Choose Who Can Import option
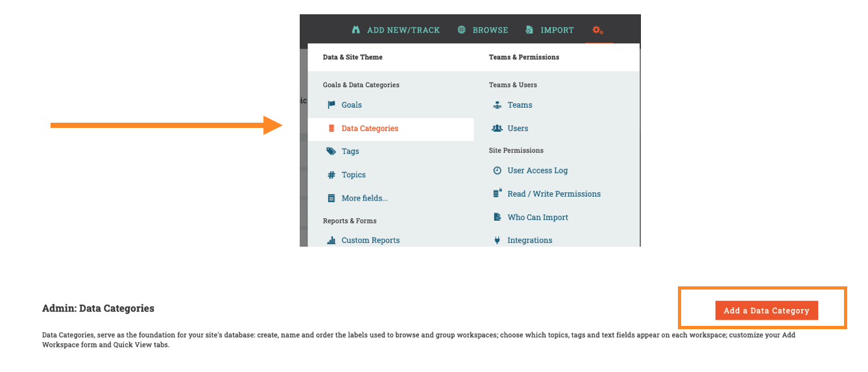Viewport: 868px width, 372px height. pos(538,217)
